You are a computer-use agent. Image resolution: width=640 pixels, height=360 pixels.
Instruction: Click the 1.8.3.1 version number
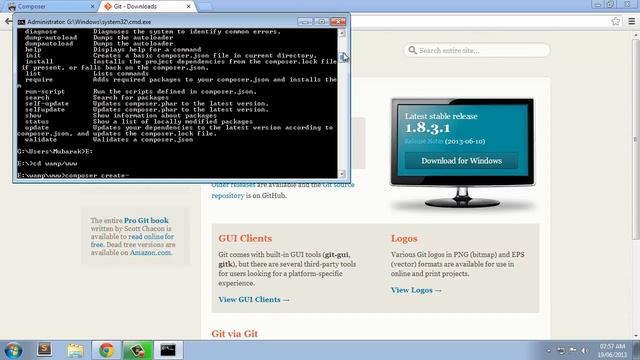tap(427, 128)
